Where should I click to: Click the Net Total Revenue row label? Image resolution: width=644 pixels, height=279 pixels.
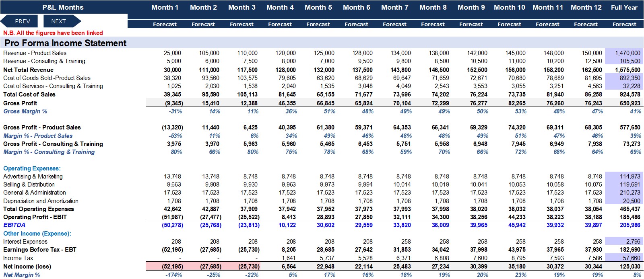pyautogui.click(x=28, y=70)
